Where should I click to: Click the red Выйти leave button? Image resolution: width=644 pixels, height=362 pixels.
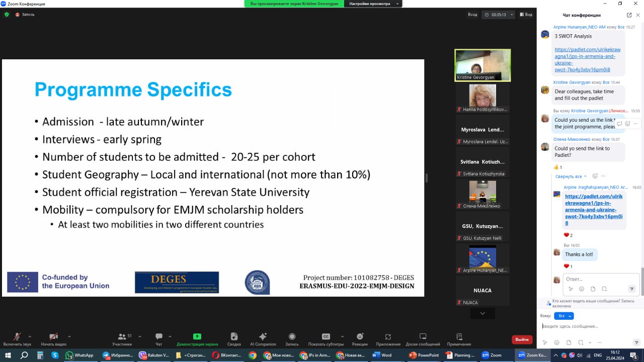point(522,339)
